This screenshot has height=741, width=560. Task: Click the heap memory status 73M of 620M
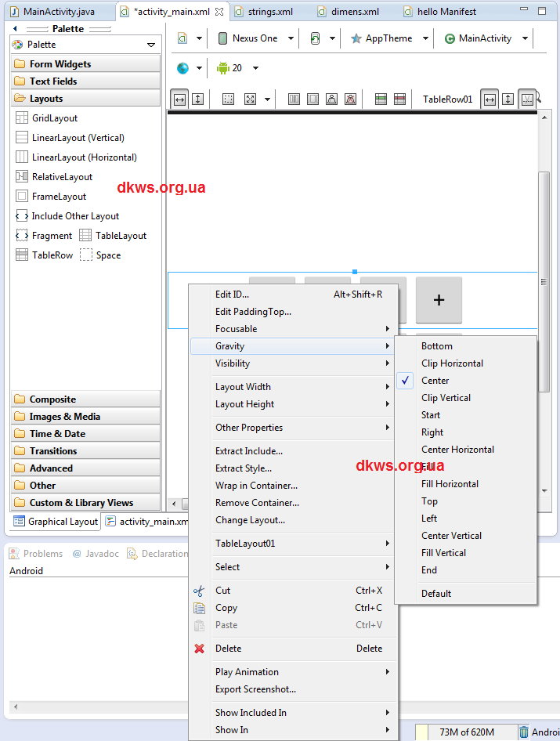coord(467,732)
